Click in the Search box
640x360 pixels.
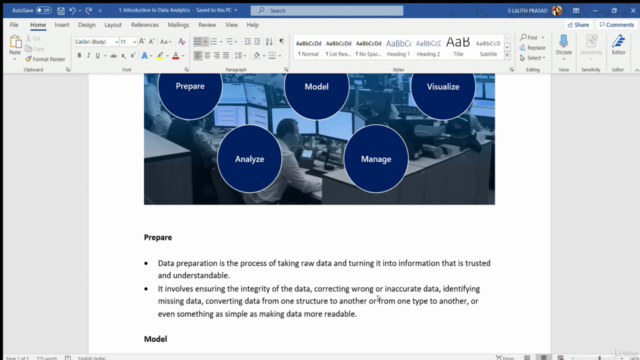tap(327, 11)
